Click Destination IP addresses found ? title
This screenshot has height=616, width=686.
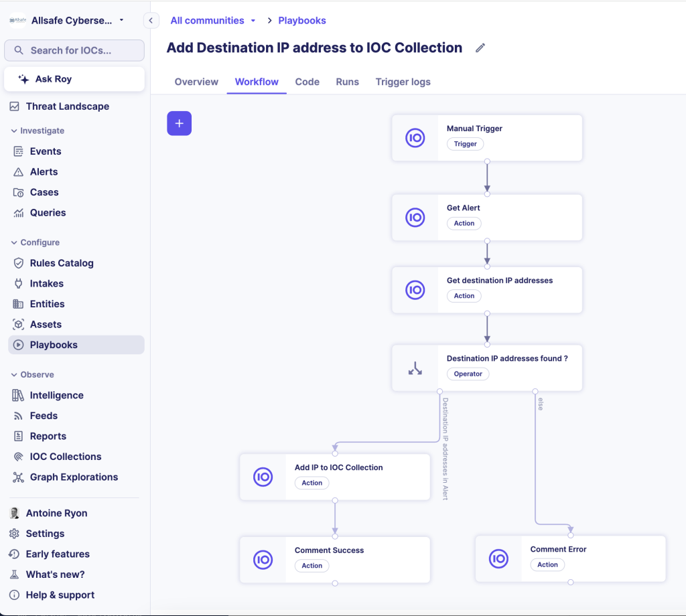(507, 358)
